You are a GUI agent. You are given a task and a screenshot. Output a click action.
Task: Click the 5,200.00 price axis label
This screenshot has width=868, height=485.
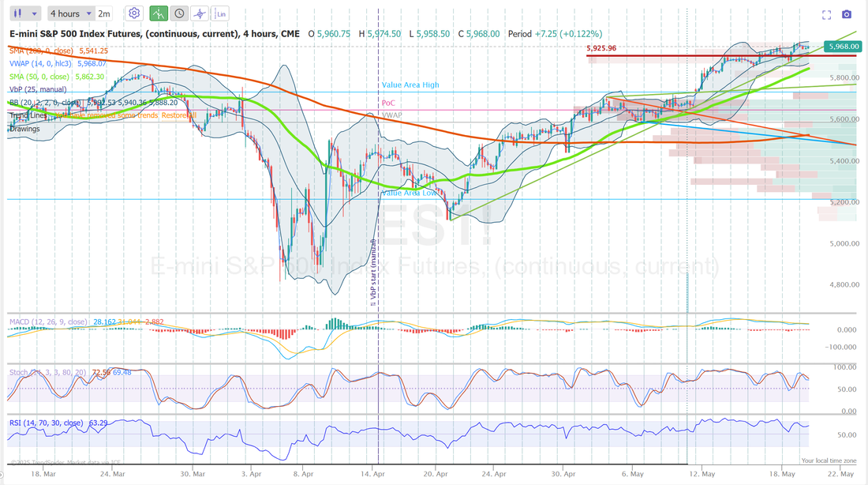844,202
